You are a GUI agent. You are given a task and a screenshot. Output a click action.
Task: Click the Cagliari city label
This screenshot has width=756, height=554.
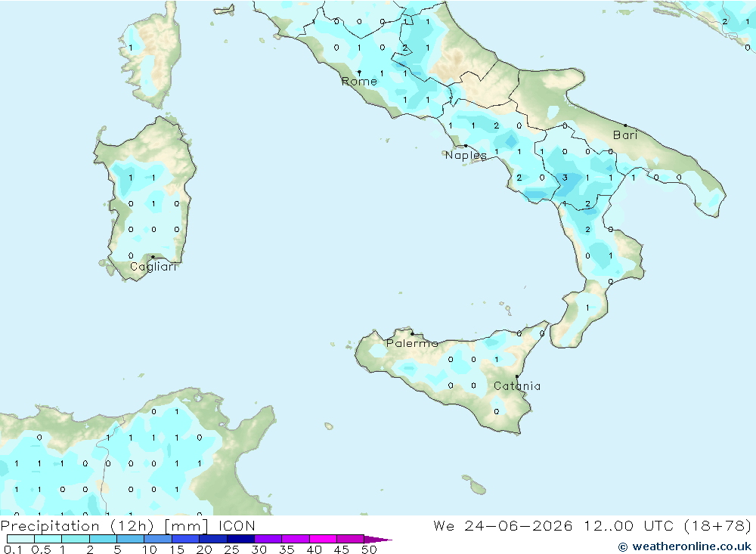pos(153,267)
